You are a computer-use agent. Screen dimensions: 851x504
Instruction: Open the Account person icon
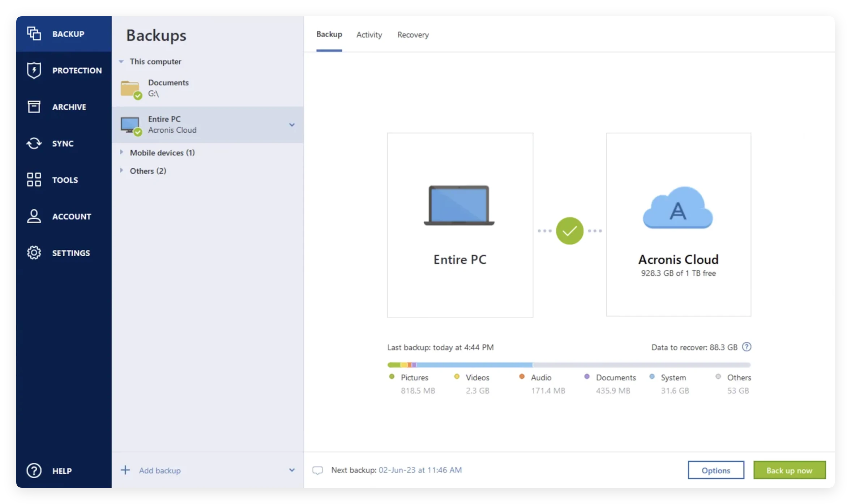click(34, 216)
